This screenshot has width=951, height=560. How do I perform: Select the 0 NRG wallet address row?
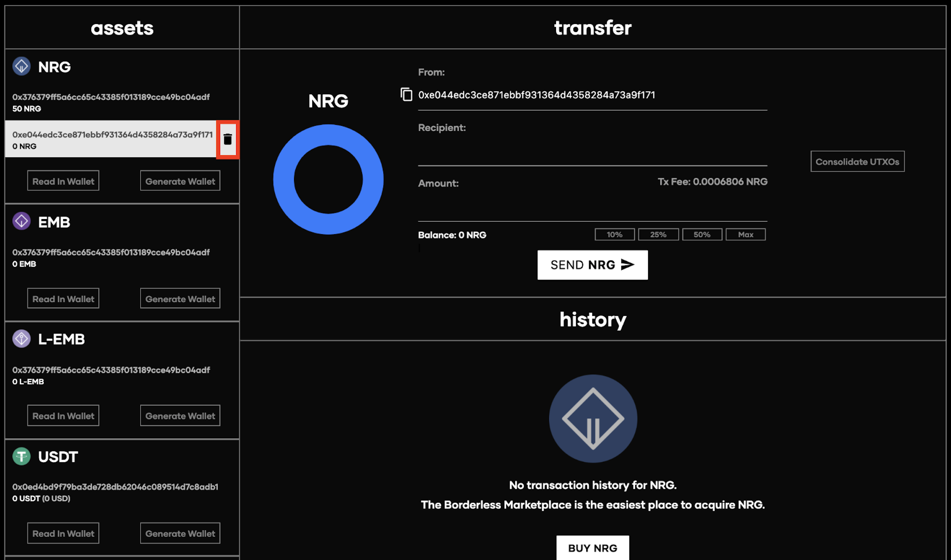[111, 140]
